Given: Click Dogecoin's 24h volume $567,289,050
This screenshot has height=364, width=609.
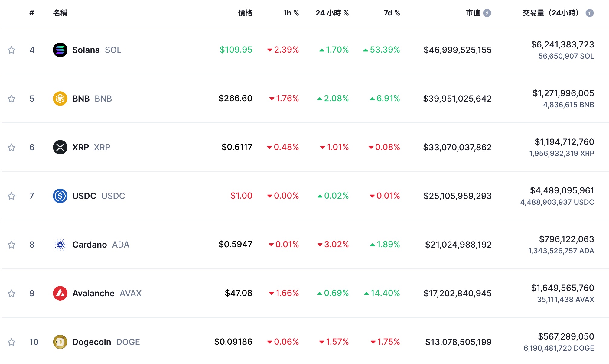Looking at the screenshot, I should [566, 336].
